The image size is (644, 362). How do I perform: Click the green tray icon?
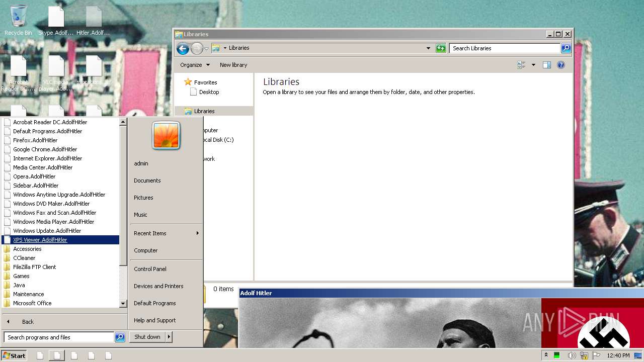(x=557, y=355)
